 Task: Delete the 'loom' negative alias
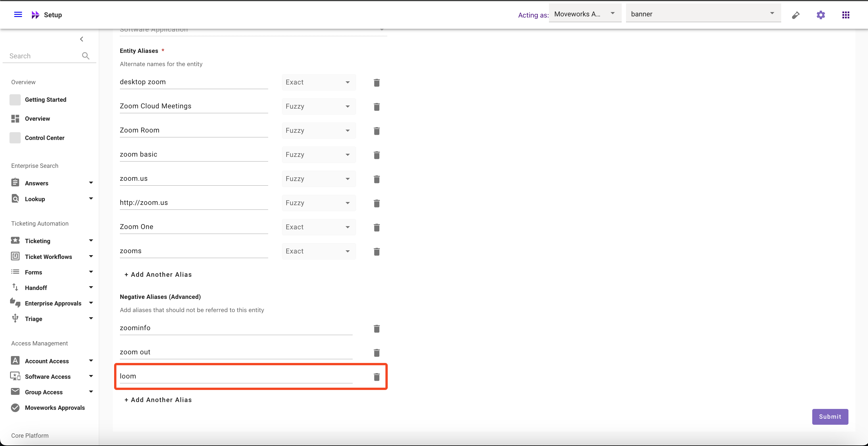pos(377,377)
